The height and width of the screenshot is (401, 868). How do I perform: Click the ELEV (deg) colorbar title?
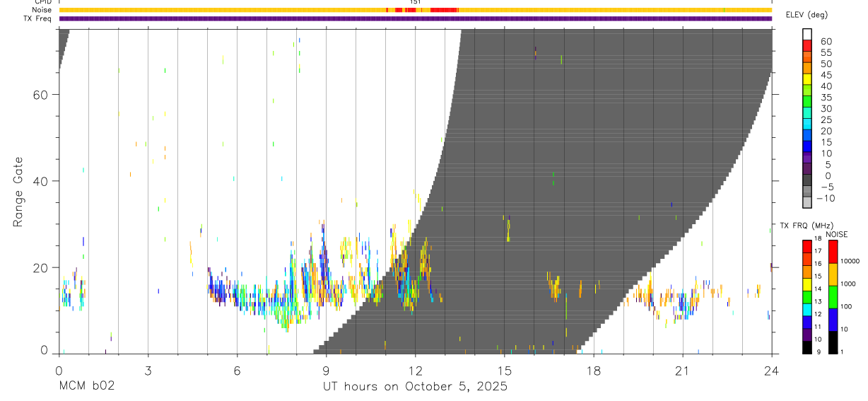(807, 15)
